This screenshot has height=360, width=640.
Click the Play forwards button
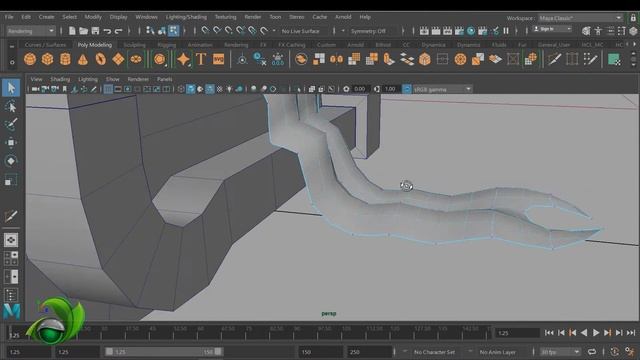coord(596,333)
